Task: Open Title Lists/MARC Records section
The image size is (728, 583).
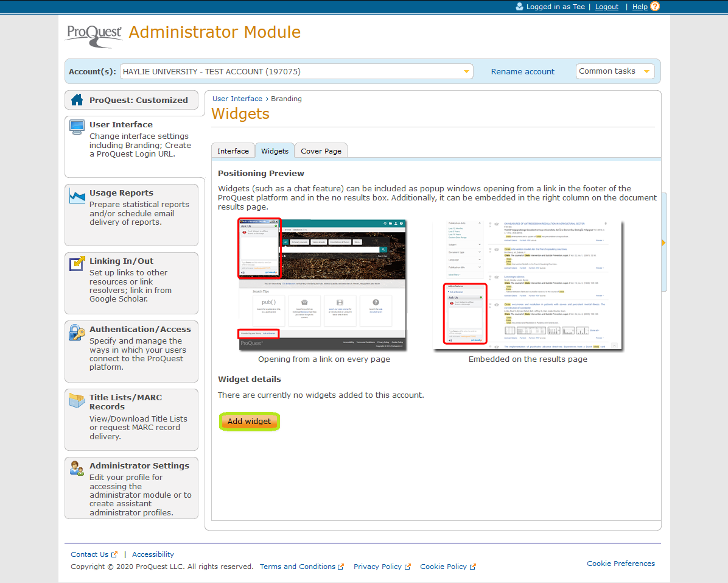Action: (126, 402)
